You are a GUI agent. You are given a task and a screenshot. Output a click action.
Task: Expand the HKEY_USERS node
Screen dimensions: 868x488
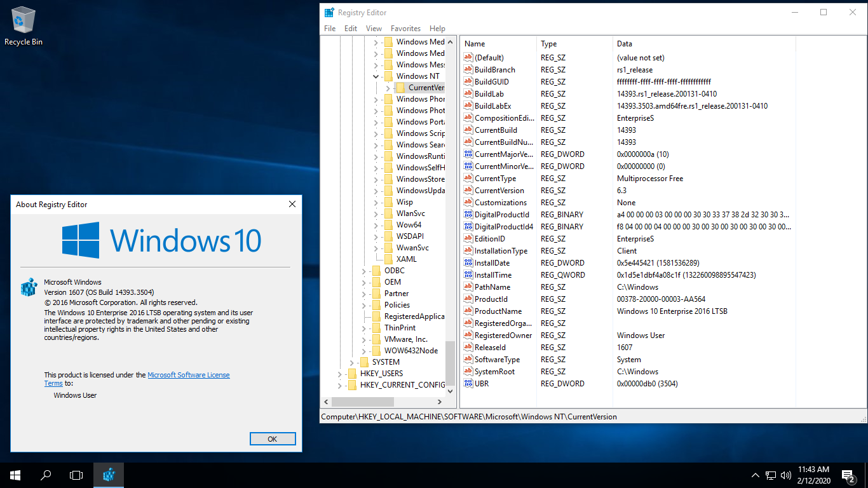(339, 374)
